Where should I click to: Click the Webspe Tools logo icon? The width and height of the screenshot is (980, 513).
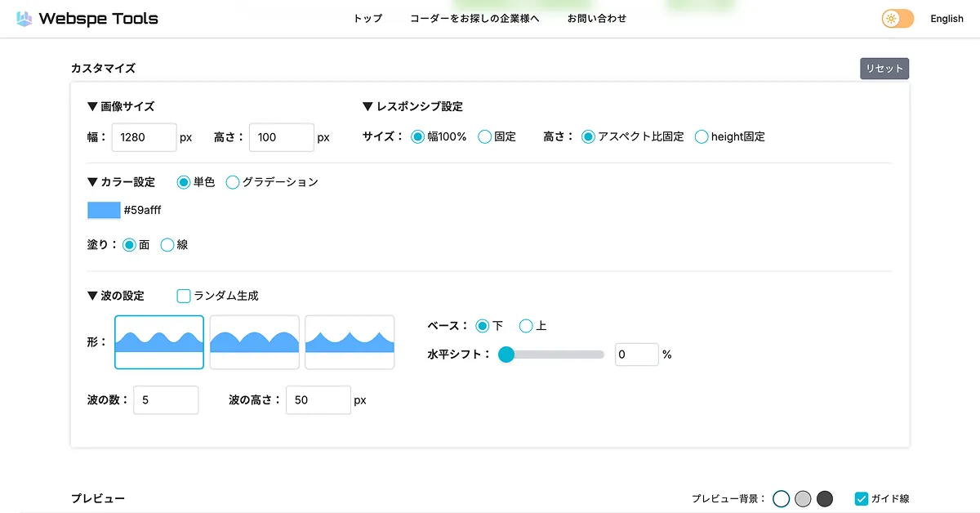24,19
